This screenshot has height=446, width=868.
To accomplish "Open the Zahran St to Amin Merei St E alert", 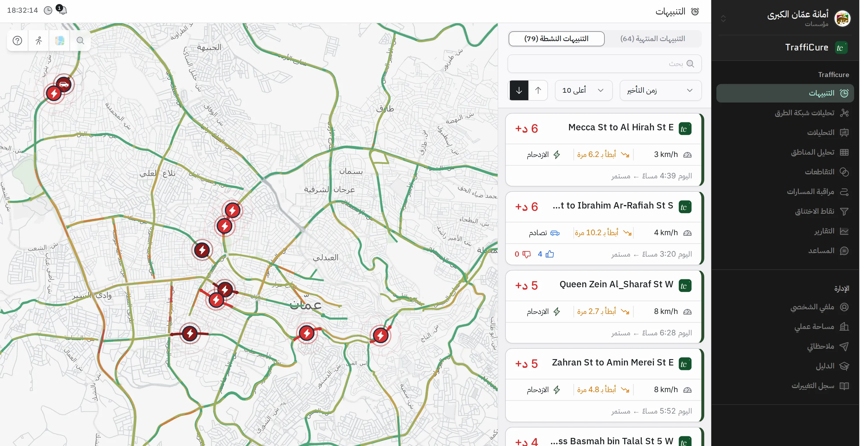I will [x=604, y=385].
